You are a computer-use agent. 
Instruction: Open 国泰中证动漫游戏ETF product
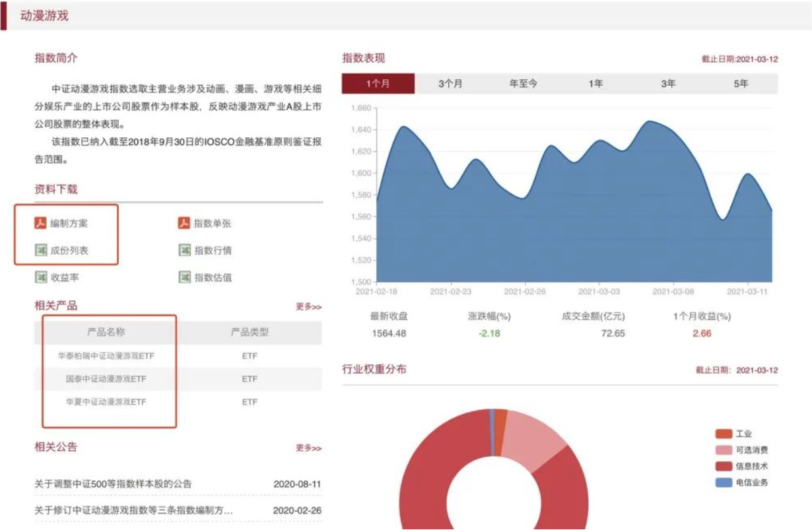tap(106, 379)
